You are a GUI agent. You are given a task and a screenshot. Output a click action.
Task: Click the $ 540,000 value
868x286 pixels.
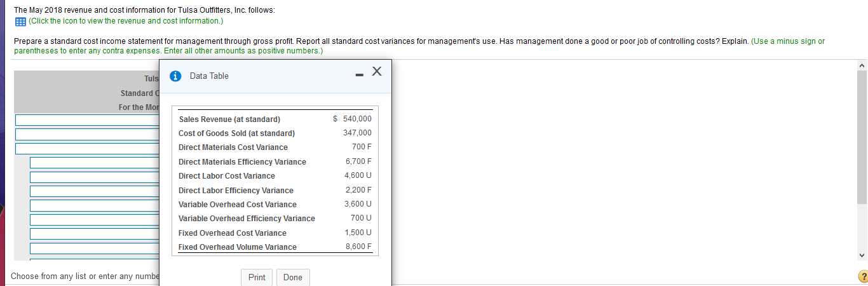(352, 119)
